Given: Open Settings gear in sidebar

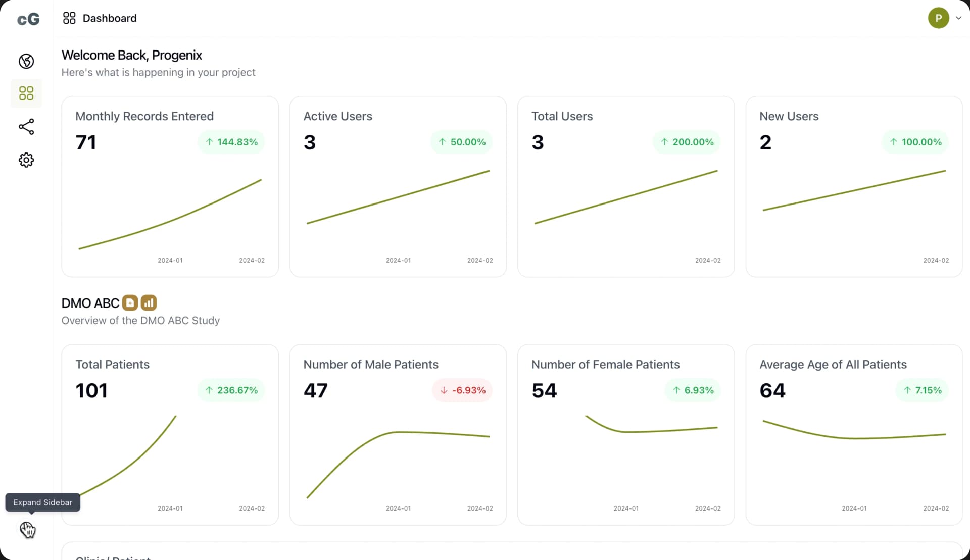Looking at the screenshot, I should coord(26,160).
